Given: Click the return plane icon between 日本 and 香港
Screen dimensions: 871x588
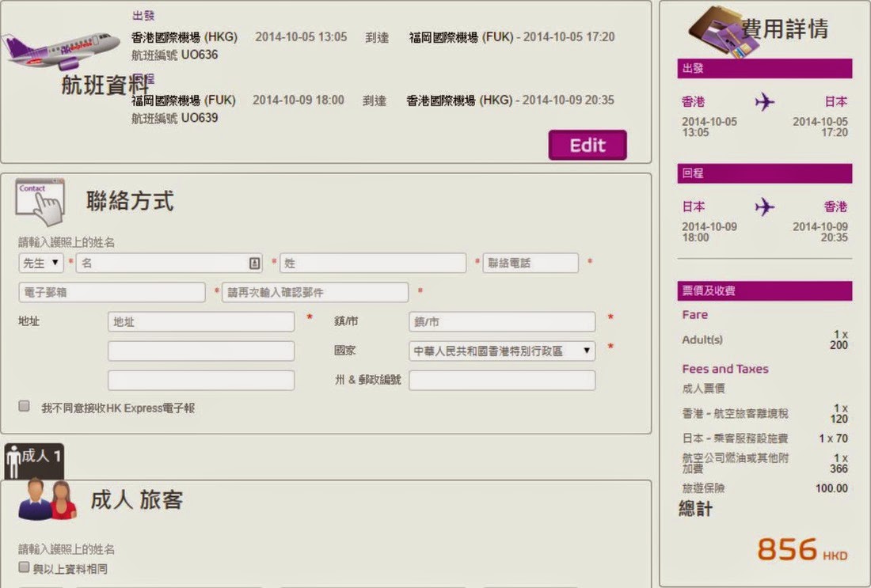Looking at the screenshot, I should pos(764,207).
